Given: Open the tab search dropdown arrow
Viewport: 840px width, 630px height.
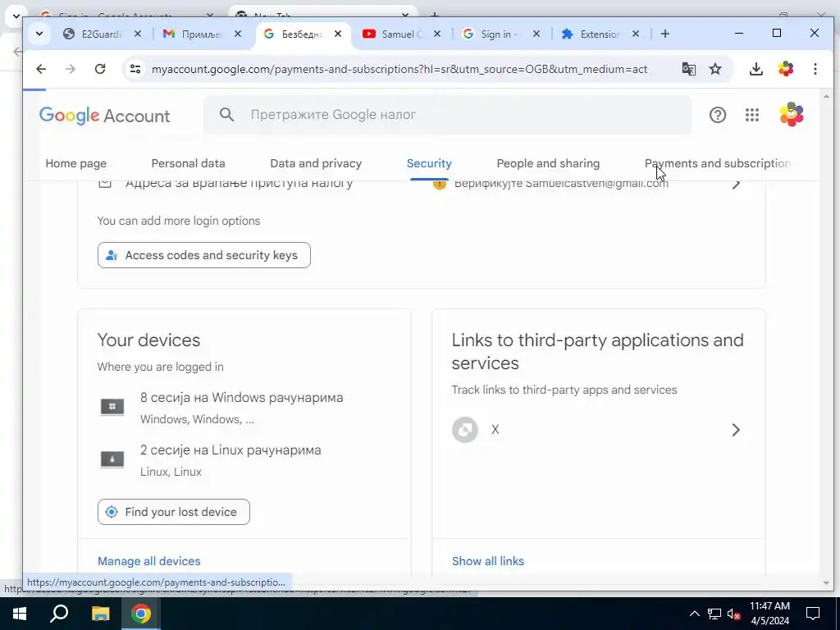Looking at the screenshot, I should click(x=39, y=34).
